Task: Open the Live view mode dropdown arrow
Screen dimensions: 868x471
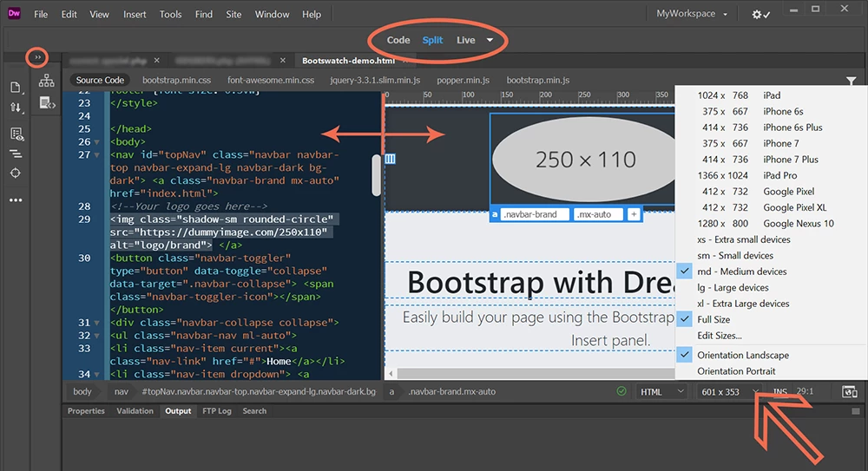Action: (490, 40)
